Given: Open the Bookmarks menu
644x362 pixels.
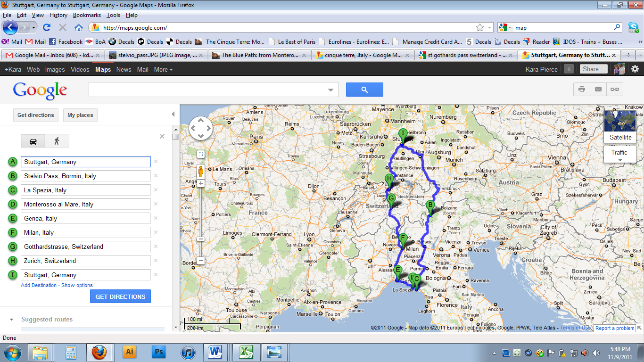Looking at the screenshot, I should click(x=87, y=15).
